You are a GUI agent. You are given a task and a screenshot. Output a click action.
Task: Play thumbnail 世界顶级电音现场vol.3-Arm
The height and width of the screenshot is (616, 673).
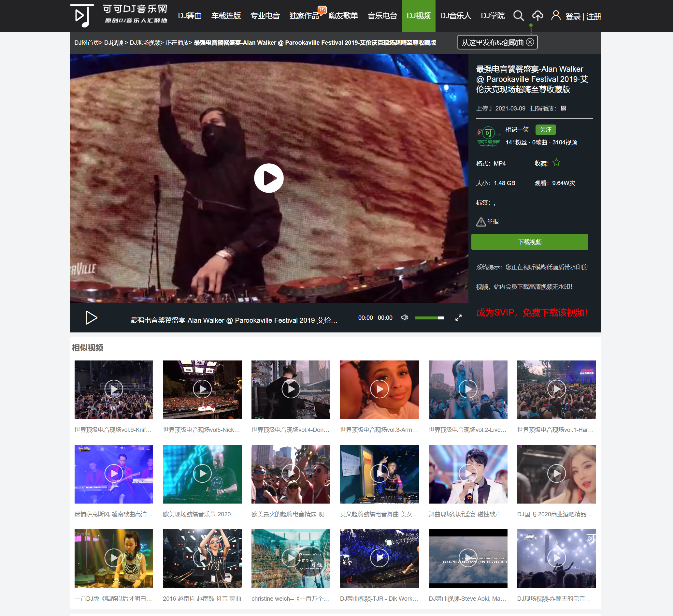tap(379, 389)
